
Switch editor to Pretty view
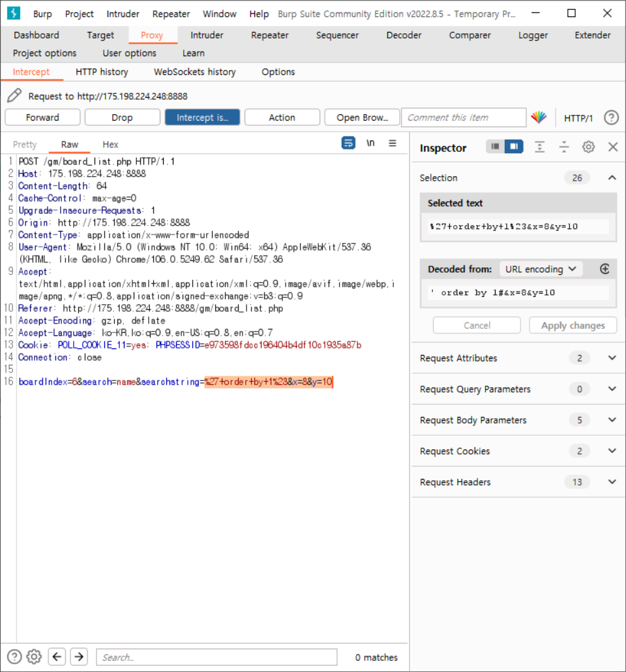pos(25,144)
